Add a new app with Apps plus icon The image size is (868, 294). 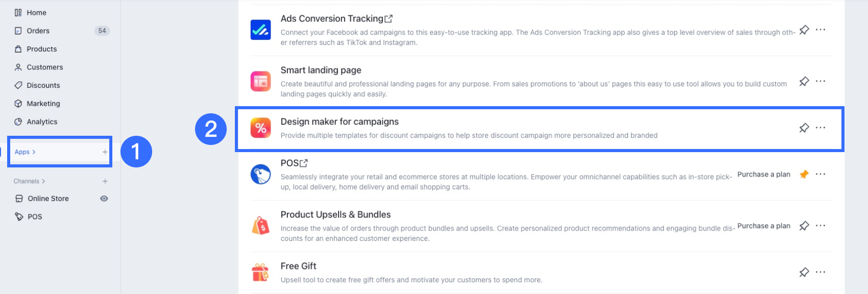[105, 152]
